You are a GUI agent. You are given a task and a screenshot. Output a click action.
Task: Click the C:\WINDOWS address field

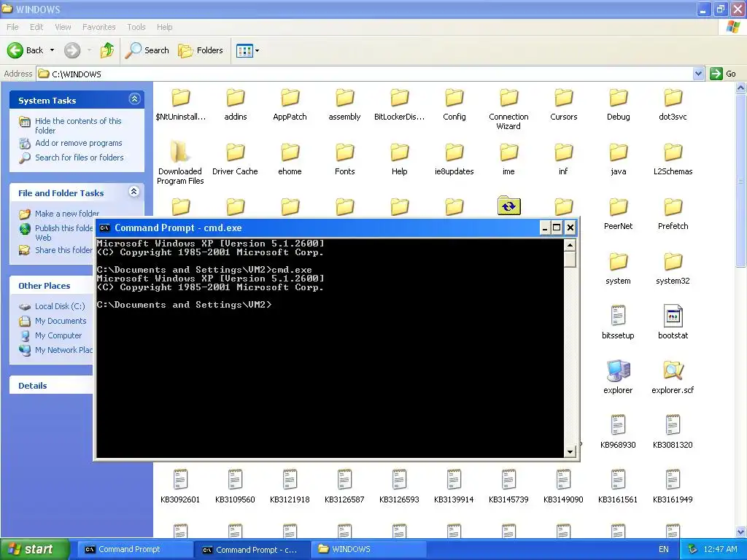coord(365,74)
